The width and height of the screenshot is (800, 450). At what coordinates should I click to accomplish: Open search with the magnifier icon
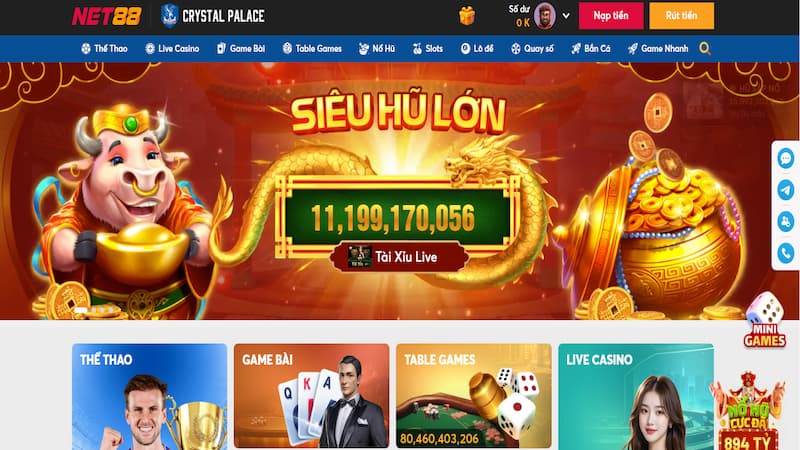tap(705, 48)
